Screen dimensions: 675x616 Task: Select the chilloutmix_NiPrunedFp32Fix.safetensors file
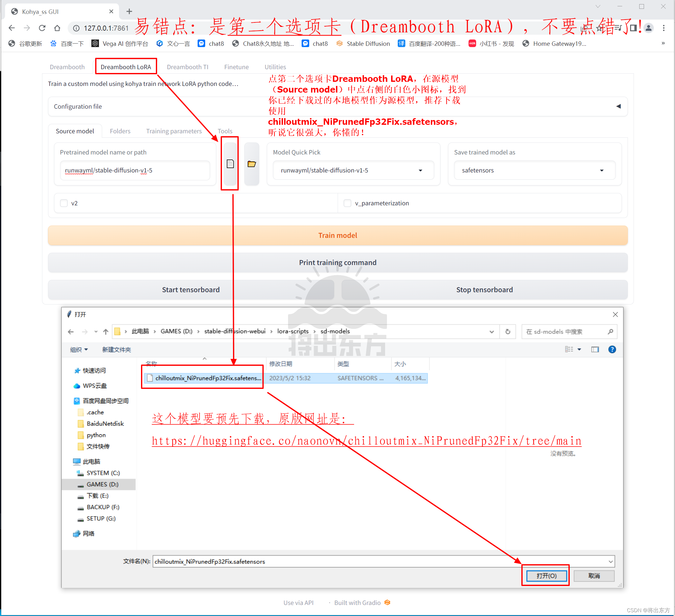(x=208, y=378)
